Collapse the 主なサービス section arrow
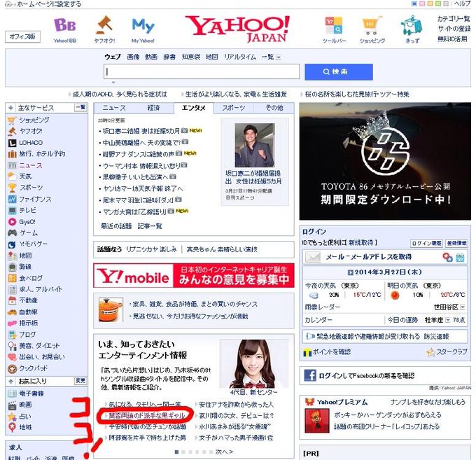476x460 pixels. pos(10,108)
